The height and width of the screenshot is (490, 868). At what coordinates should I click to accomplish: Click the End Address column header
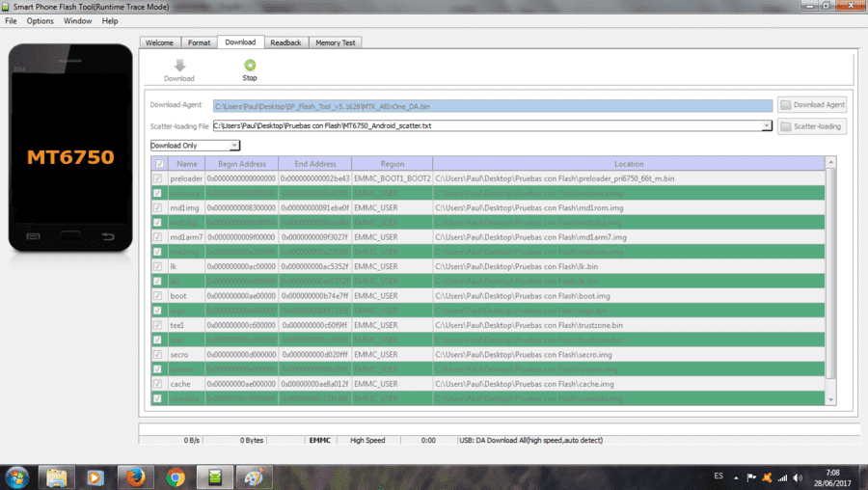pyautogui.click(x=315, y=164)
